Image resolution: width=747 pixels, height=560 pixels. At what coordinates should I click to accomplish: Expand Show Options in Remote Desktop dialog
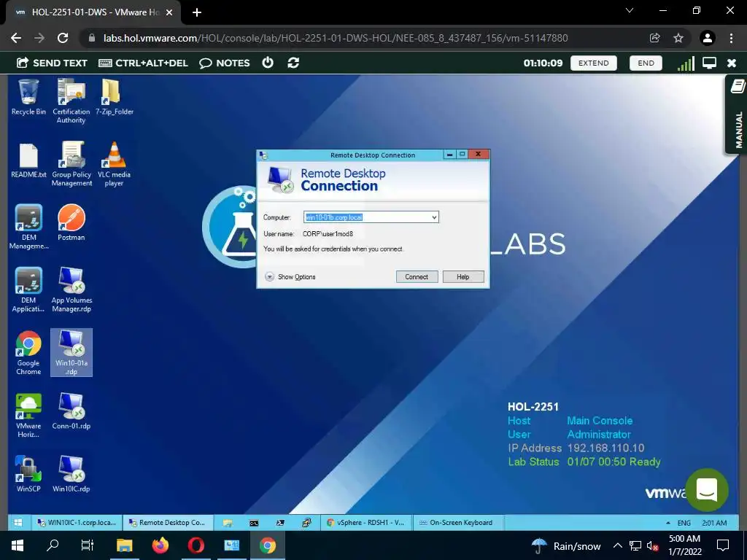(290, 276)
